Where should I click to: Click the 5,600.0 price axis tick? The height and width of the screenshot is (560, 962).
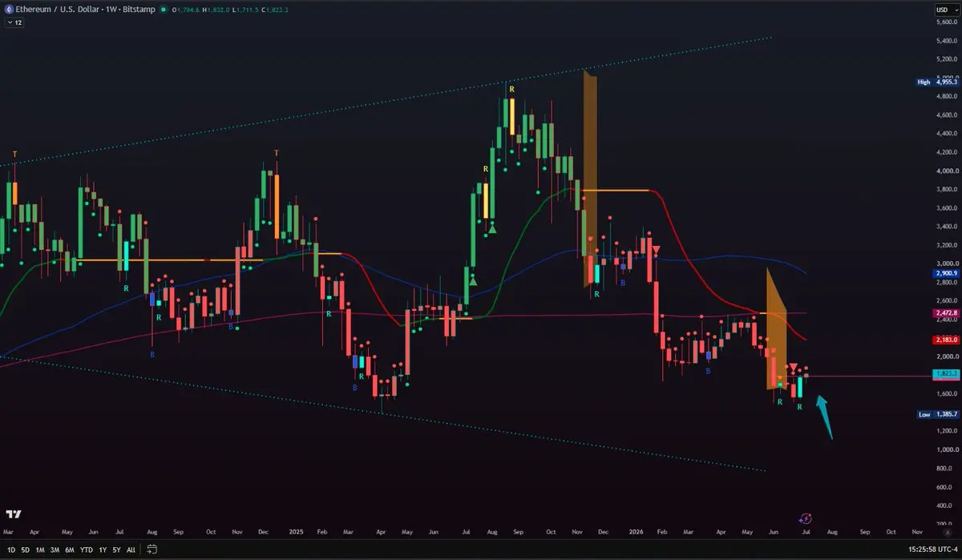[947, 22]
